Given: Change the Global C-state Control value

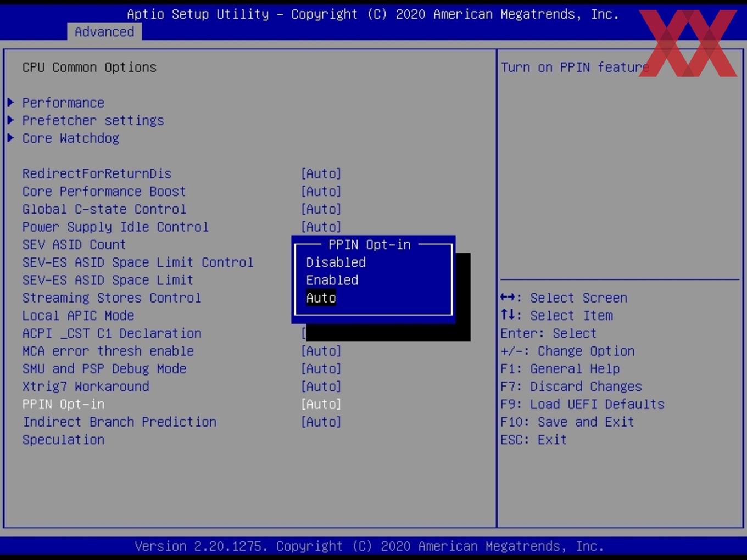Looking at the screenshot, I should [x=321, y=209].
